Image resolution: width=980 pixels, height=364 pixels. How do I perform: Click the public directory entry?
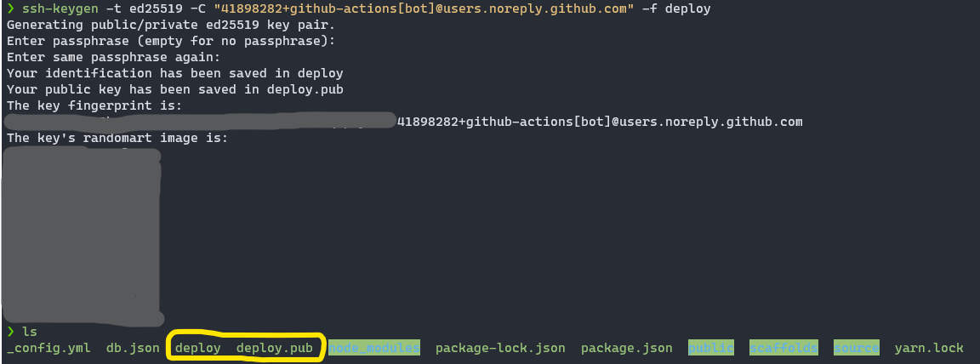711,348
